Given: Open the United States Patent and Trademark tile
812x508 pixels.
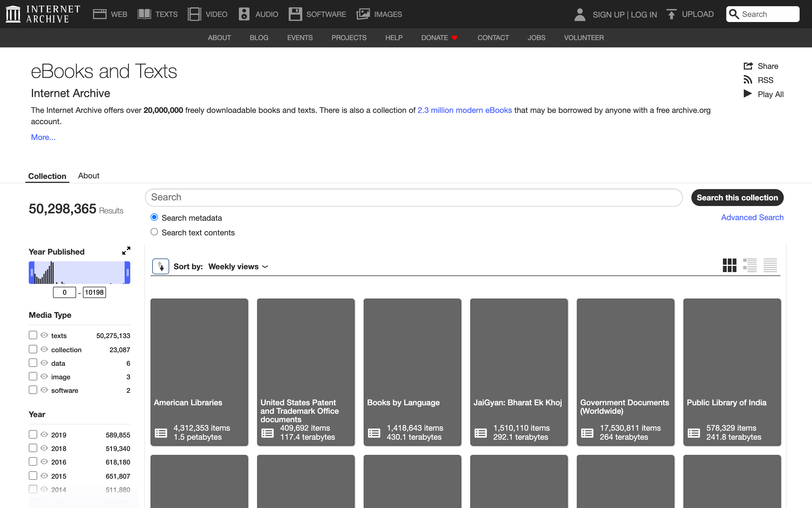Looking at the screenshot, I should pyautogui.click(x=306, y=372).
